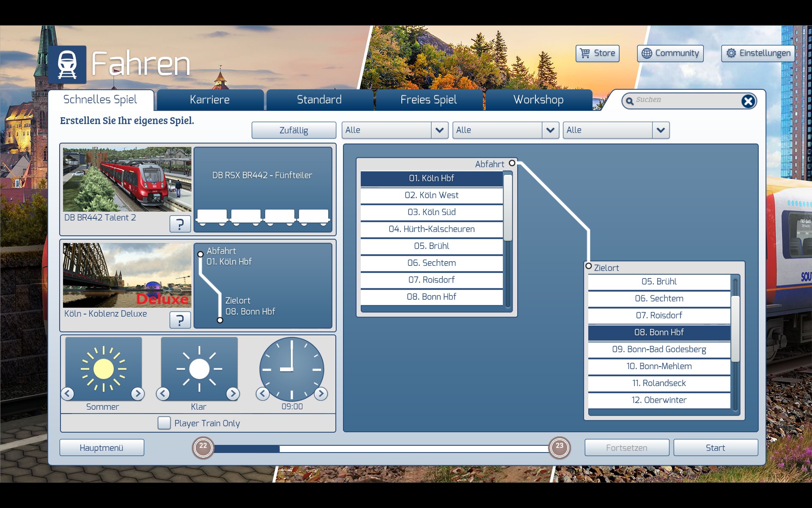Click the help icon for Köln - Koblenz Deluxe
Viewport: 812px width, 508px height.
[x=180, y=320]
